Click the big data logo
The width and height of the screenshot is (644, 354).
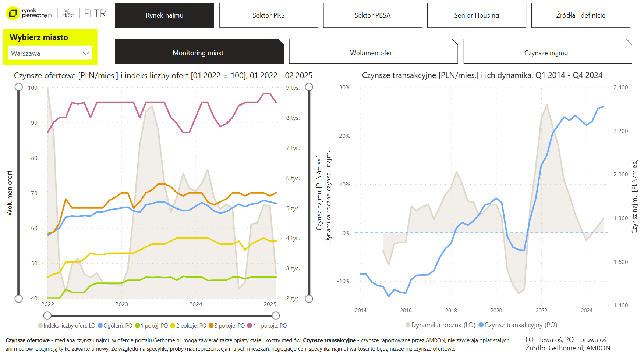(68, 13)
